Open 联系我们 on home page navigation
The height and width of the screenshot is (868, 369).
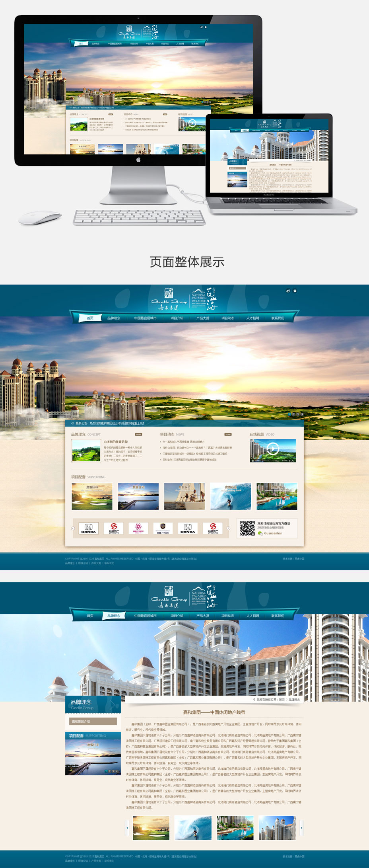[x=278, y=318]
